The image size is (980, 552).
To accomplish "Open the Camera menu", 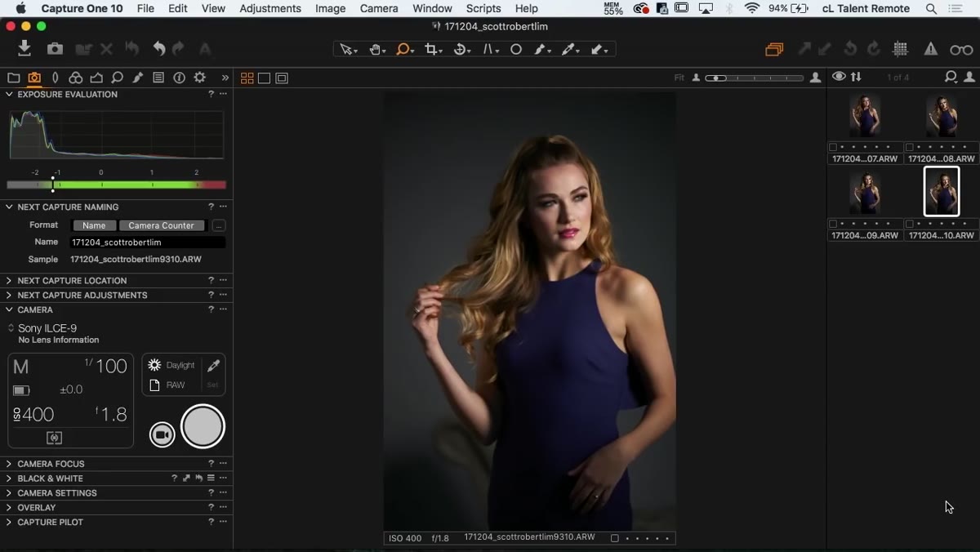I will point(379,8).
